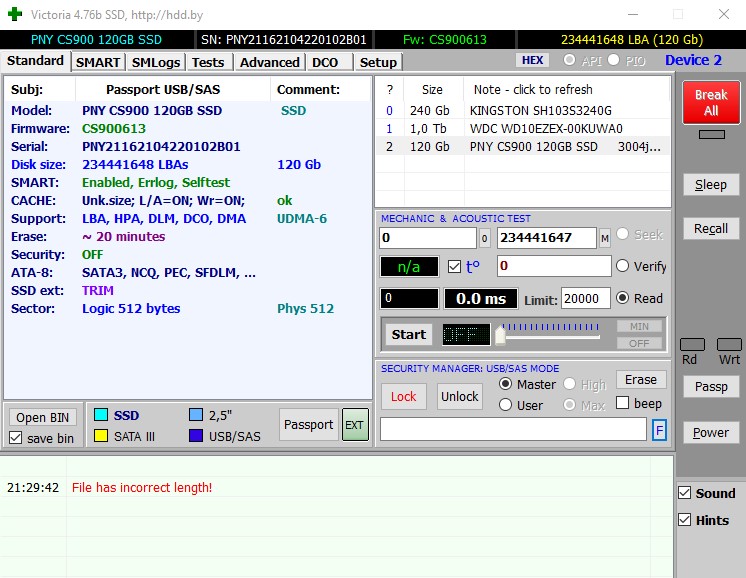Click the green EXT button

coord(355,424)
